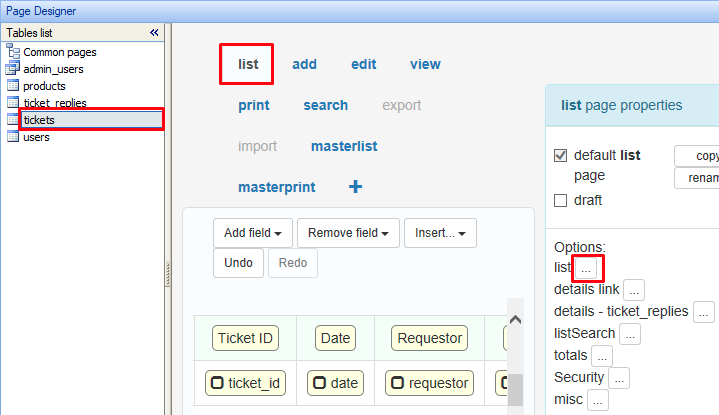Click the plus icon to add page

(355, 187)
